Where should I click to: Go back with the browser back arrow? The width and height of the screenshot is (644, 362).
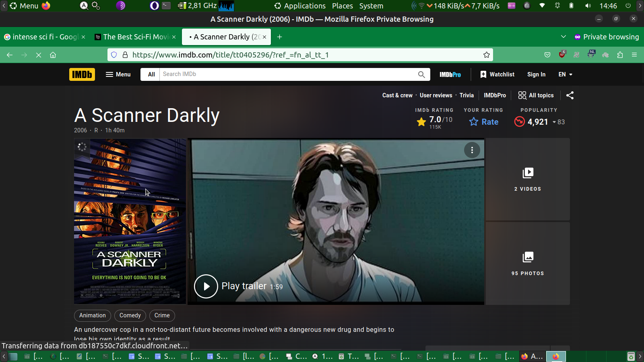pos(10,55)
